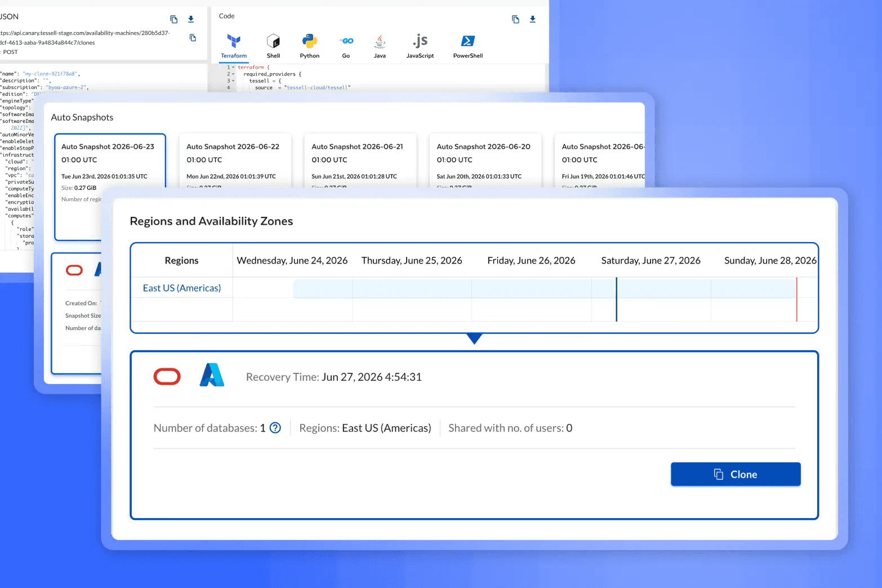The image size is (882, 588).
Task: Select the Auto Snapshot 2026-06-21 card
Action: pos(360,161)
